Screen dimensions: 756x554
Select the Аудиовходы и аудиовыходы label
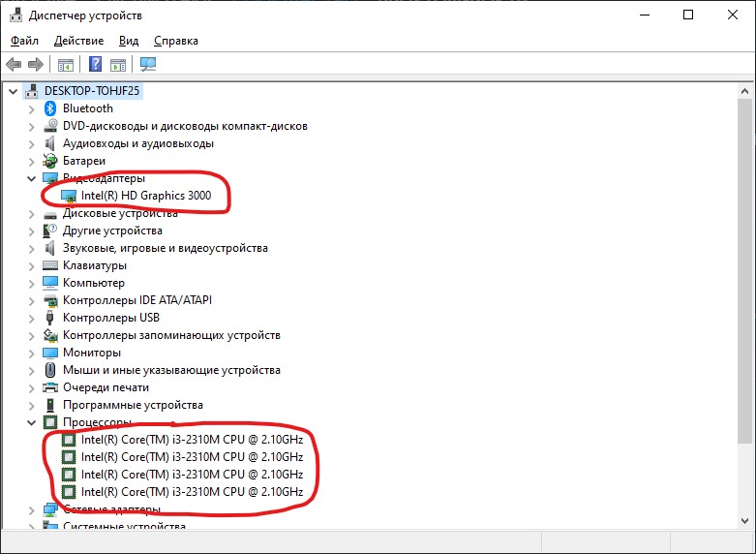(x=138, y=143)
